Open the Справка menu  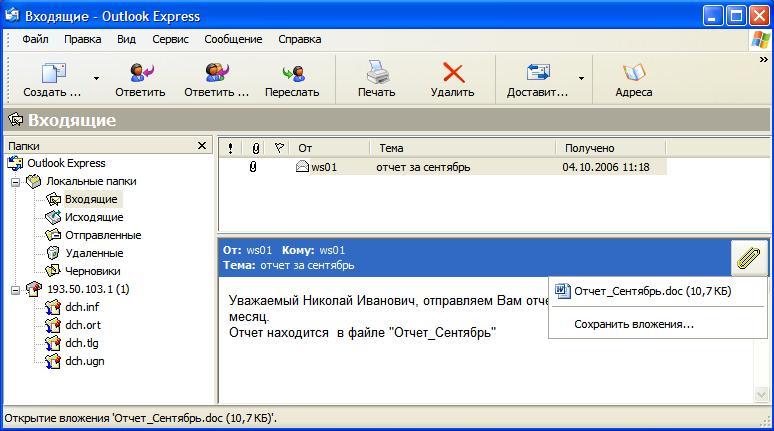300,39
